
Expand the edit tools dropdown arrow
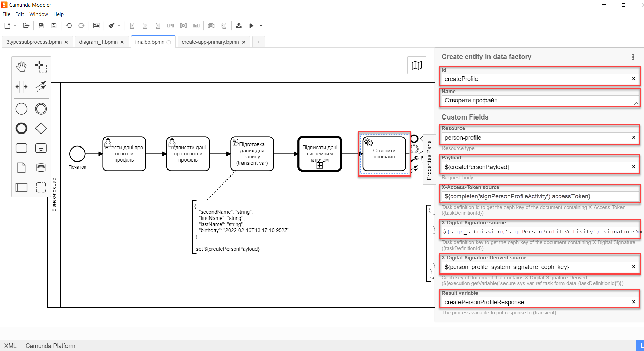tap(119, 26)
